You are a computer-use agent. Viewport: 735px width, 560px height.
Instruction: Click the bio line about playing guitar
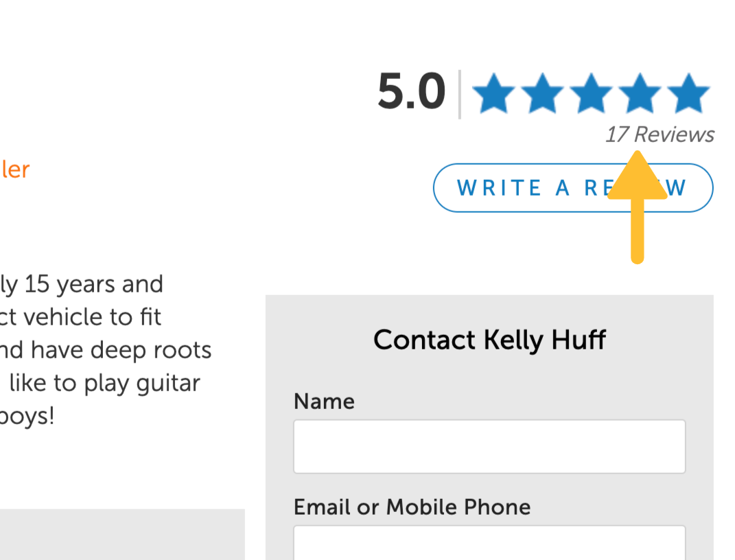click(x=100, y=383)
